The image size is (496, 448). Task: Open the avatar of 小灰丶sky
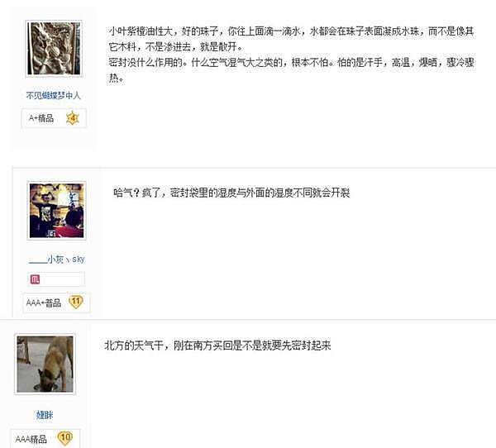coord(56,211)
